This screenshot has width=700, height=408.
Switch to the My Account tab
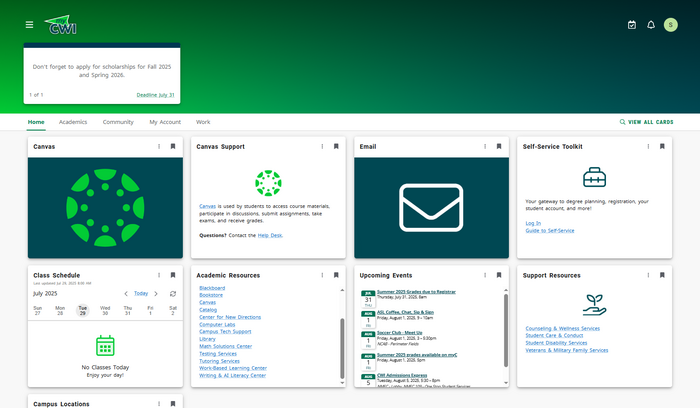[165, 122]
